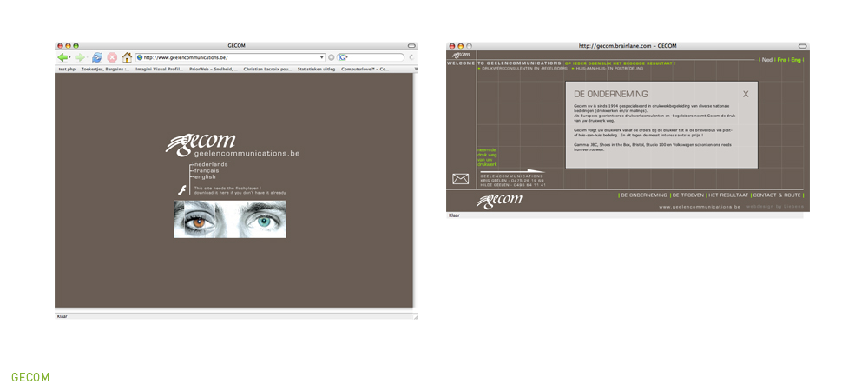Click toolbar pill button in left window title bar
The height and width of the screenshot is (391, 868).
(x=411, y=46)
